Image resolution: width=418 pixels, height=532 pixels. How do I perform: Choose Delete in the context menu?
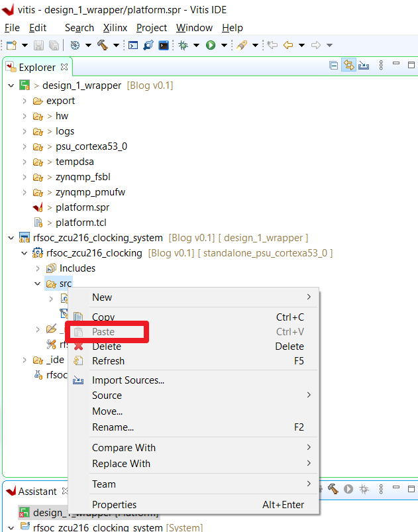coord(193,346)
